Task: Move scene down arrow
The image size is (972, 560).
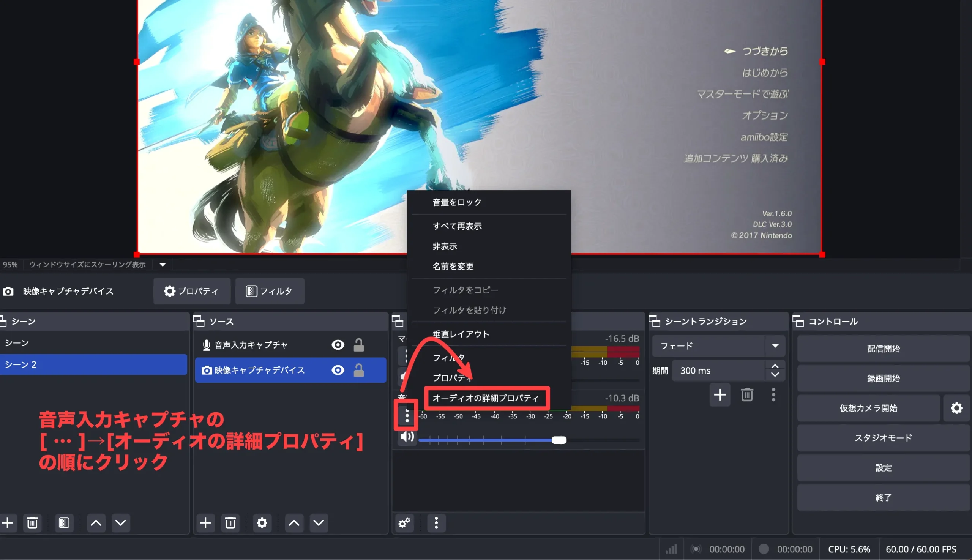Action: pos(121,523)
